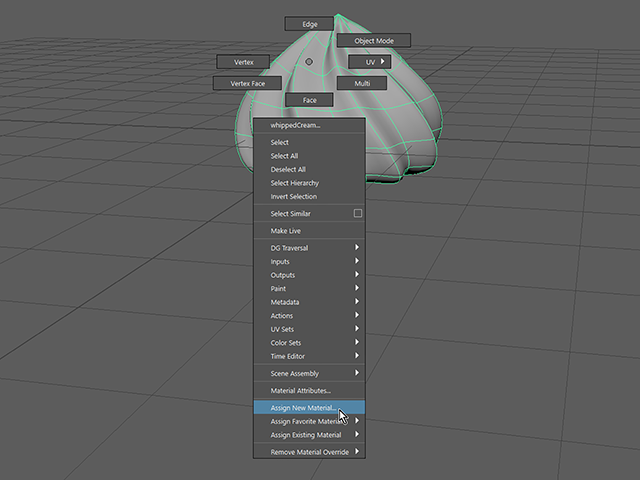The width and height of the screenshot is (640, 480).
Task: Click Assign New Material...
Action: 309,407
